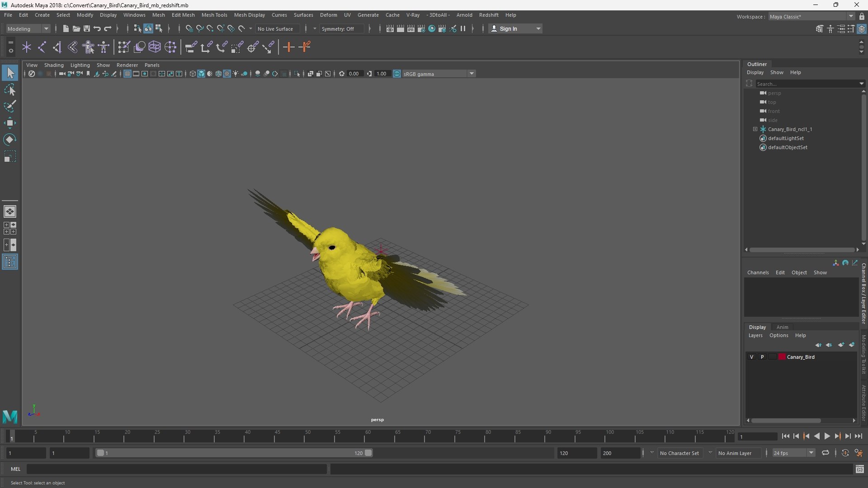Open the 24 fps frame rate dropdown
This screenshot has height=488, width=868.
[793, 453]
